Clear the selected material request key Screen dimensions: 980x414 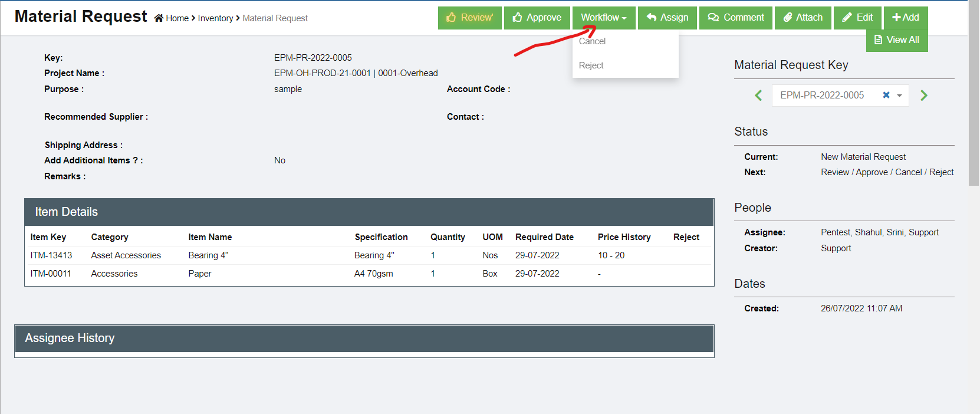tap(886, 95)
